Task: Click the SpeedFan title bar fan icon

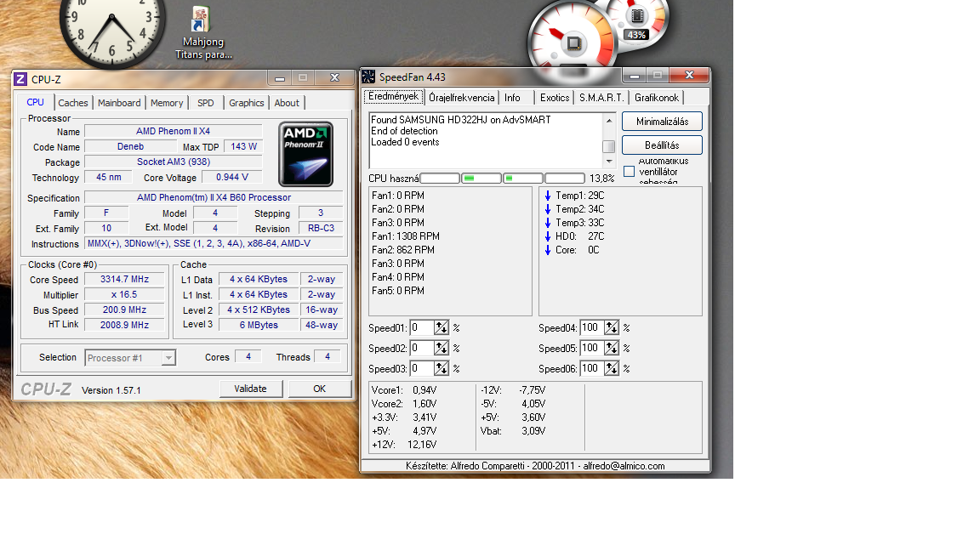Action: (368, 77)
